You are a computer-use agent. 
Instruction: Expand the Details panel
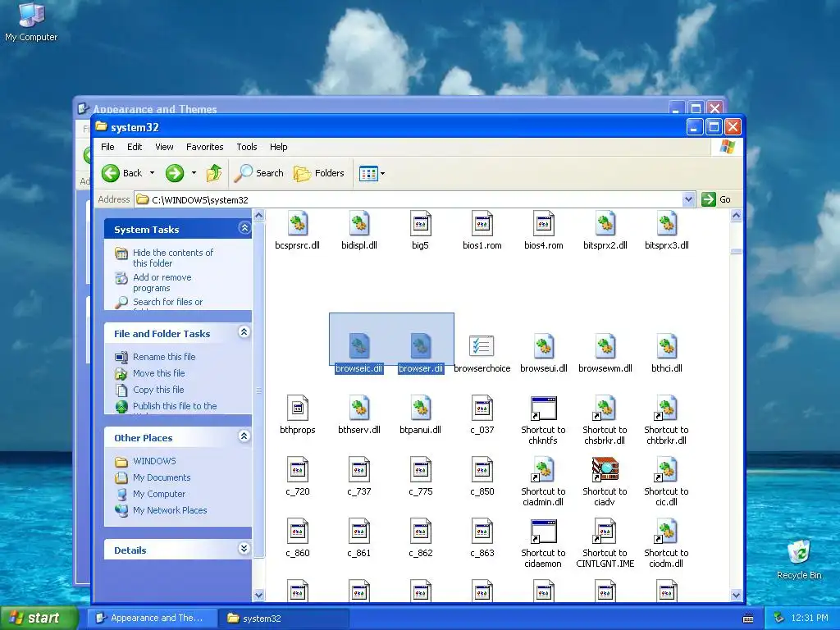click(x=244, y=549)
